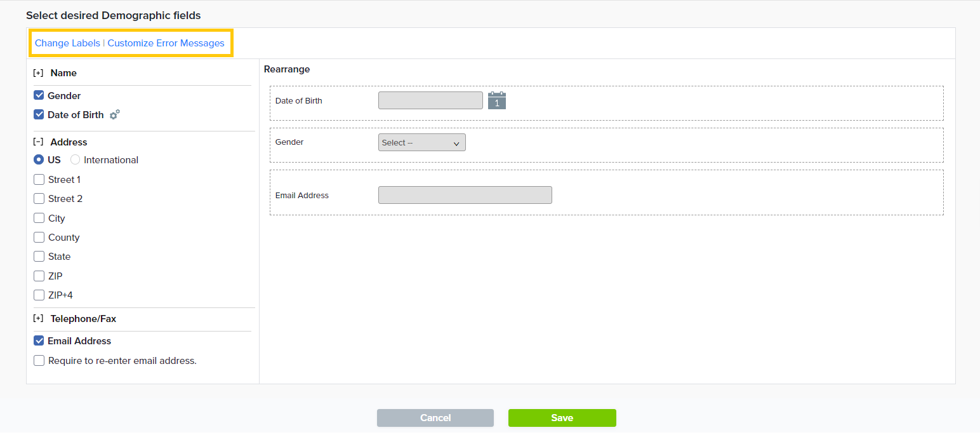Tick the ZIP+4 checkbox
The width and height of the screenshot is (980, 437).
pos(39,295)
